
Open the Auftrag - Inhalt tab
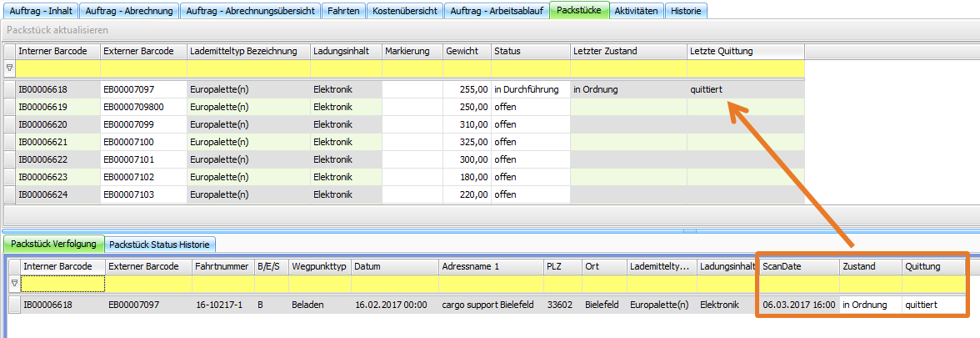coord(41,11)
